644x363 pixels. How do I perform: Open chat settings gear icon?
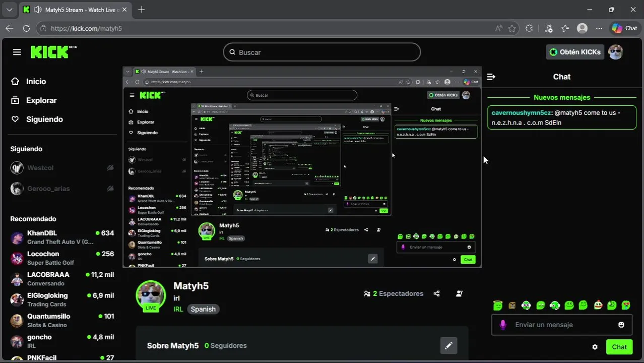(595, 347)
